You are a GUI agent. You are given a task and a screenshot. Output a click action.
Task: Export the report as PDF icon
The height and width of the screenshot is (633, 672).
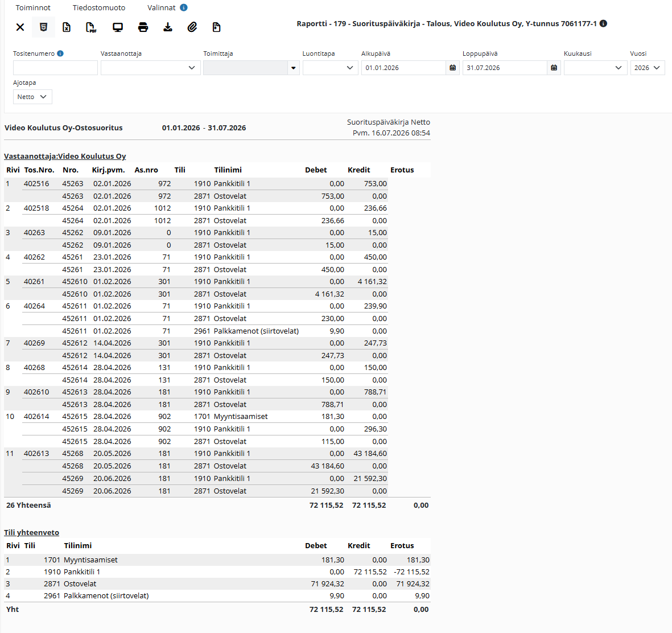[91, 27]
